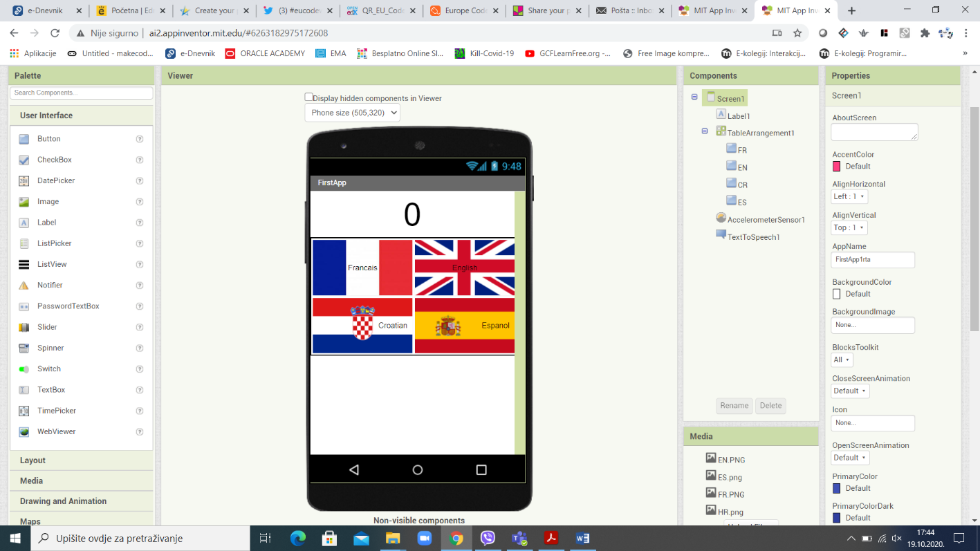Switch to e-Dnevnik browser tab
The image size is (980, 551).
[x=45, y=10]
